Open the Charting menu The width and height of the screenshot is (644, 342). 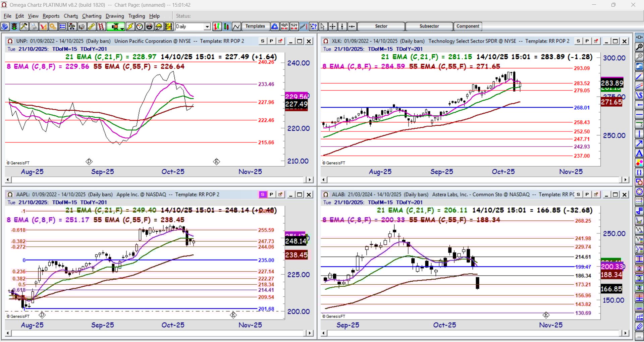pos(92,16)
